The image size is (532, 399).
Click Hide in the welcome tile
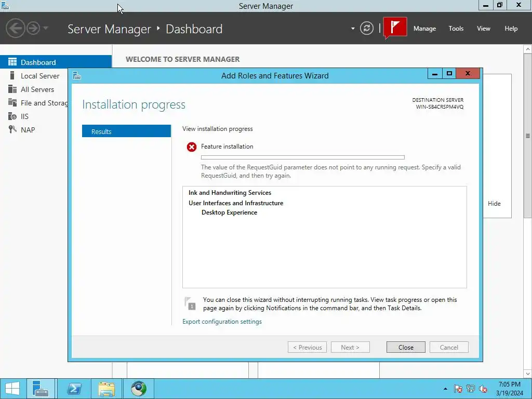[x=494, y=203]
